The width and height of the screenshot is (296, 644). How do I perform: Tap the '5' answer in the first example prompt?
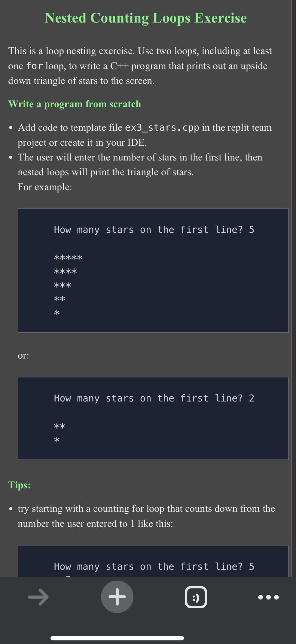pyautogui.click(x=252, y=229)
